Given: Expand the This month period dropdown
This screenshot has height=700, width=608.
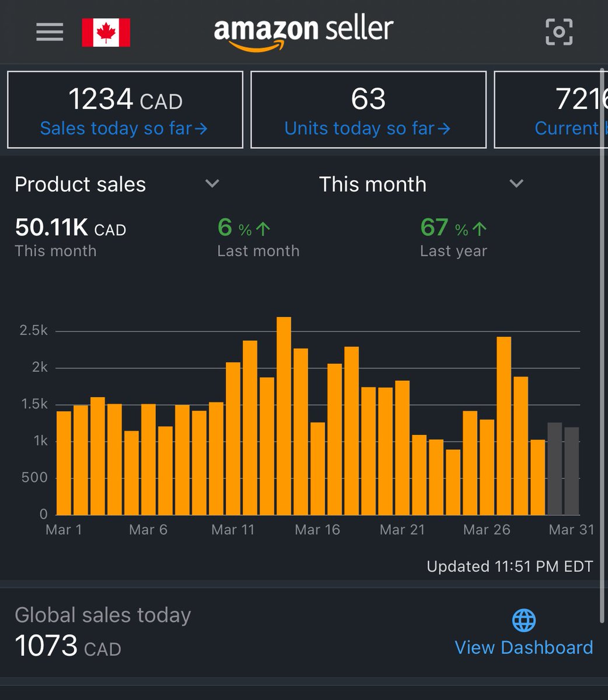Looking at the screenshot, I should click(421, 184).
